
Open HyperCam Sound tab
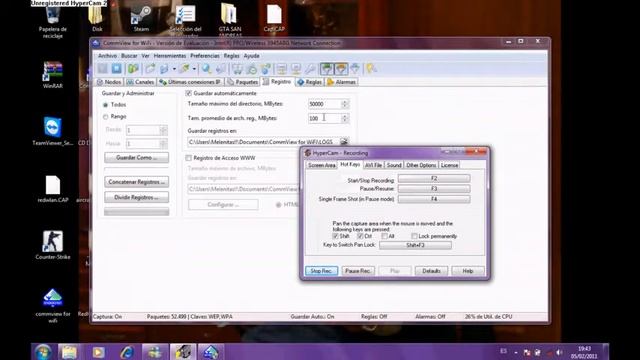[394, 165]
